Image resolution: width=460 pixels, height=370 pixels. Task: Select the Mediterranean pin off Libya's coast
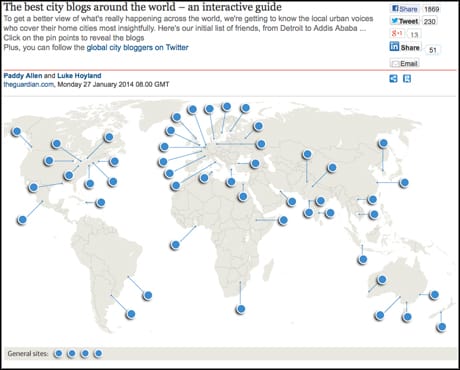[231, 182]
